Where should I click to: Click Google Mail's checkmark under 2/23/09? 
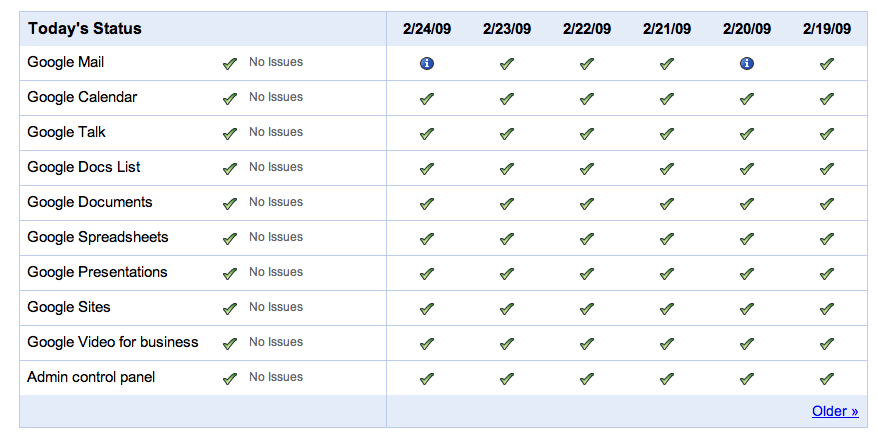pos(507,64)
